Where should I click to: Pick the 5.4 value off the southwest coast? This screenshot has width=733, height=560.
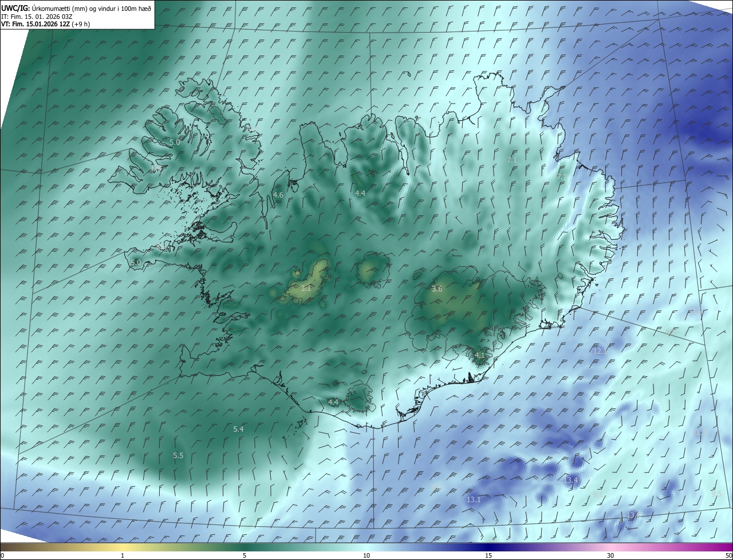pyautogui.click(x=238, y=429)
